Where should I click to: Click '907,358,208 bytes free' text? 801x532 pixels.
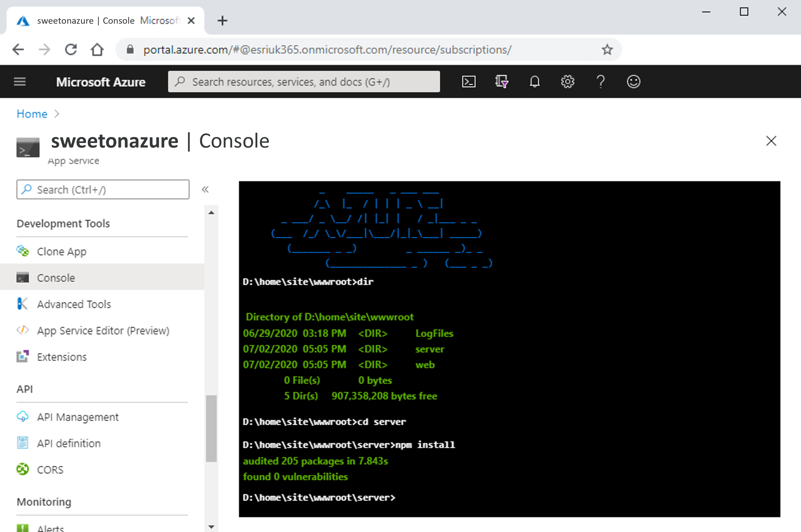click(x=384, y=396)
